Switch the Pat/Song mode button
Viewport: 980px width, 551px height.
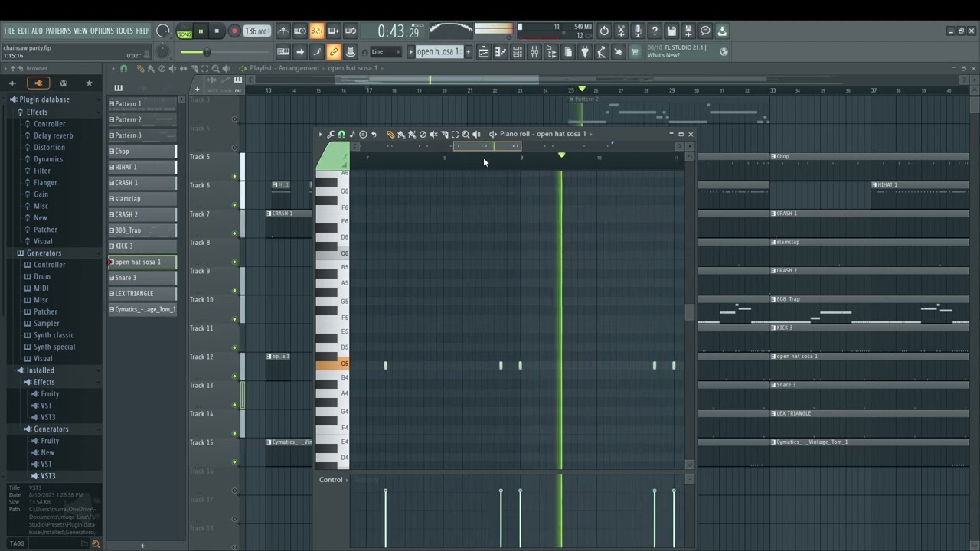tap(184, 31)
